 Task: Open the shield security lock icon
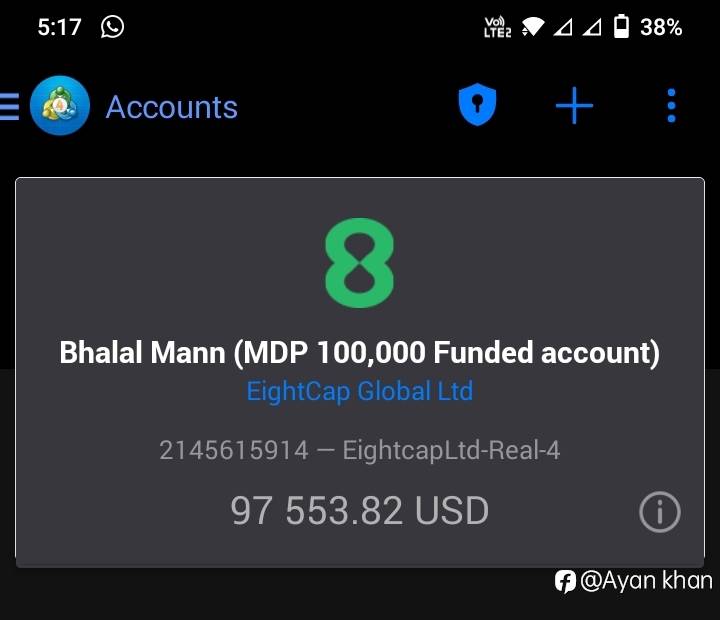[x=478, y=105]
